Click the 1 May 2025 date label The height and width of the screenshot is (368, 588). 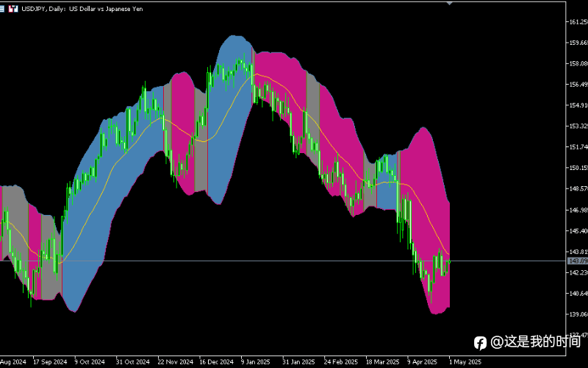pos(465,362)
